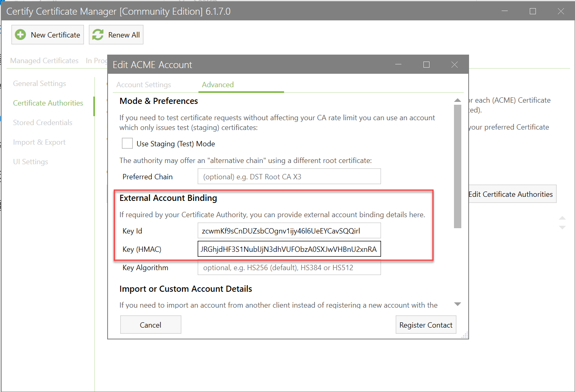This screenshot has width=575, height=392.
Task: Click the scrollbar up arrow in the dialog
Action: 458,100
